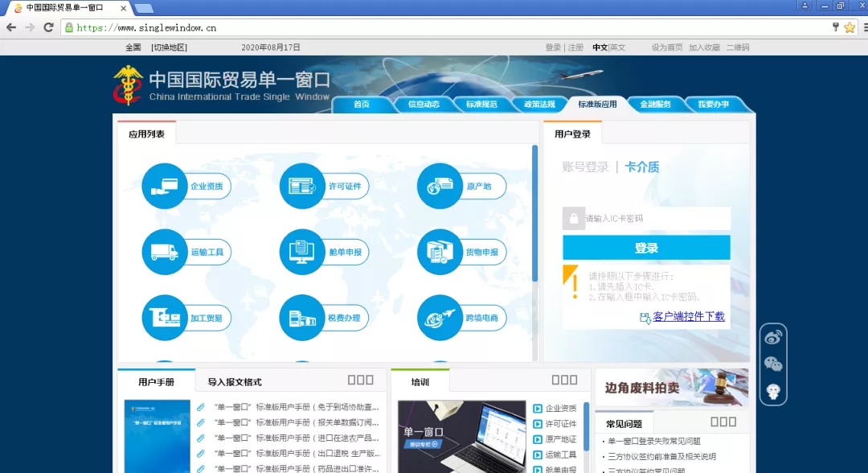Screen dimensions: 868x473
Task: Click 切换地区 to change region
Action: (x=169, y=47)
